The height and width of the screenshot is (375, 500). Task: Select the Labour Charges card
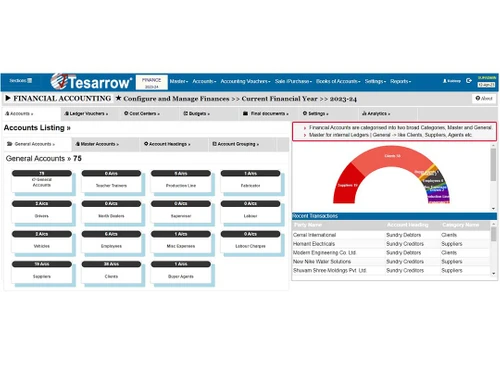(x=251, y=242)
